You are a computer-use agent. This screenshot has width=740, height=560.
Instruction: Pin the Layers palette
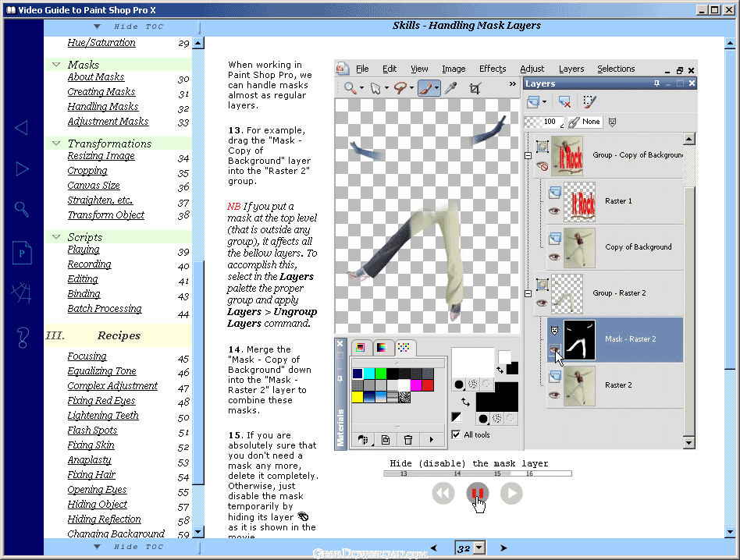(656, 83)
